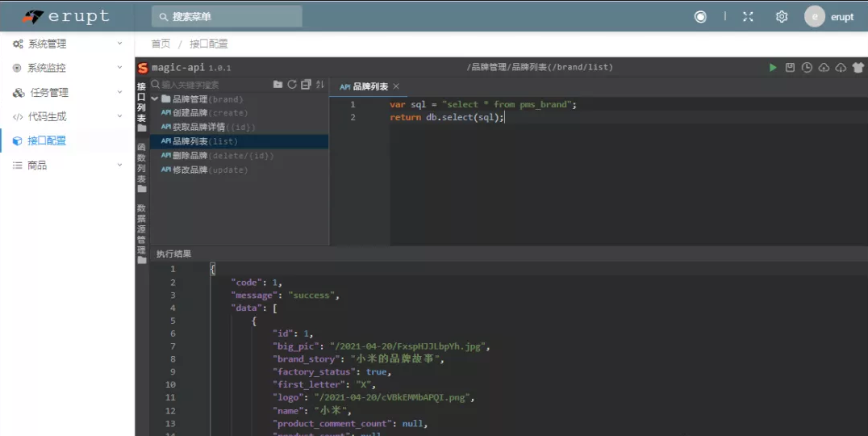Close the 品牌列表 editor tab

click(396, 86)
